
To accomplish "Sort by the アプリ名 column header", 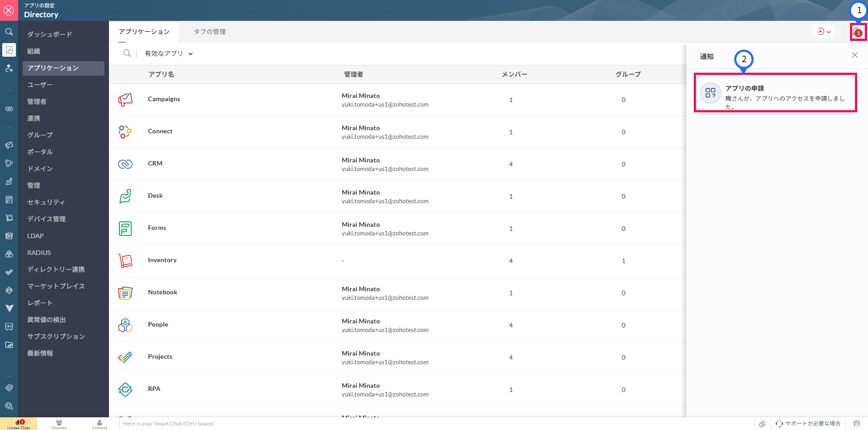I will tap(161, 74).
